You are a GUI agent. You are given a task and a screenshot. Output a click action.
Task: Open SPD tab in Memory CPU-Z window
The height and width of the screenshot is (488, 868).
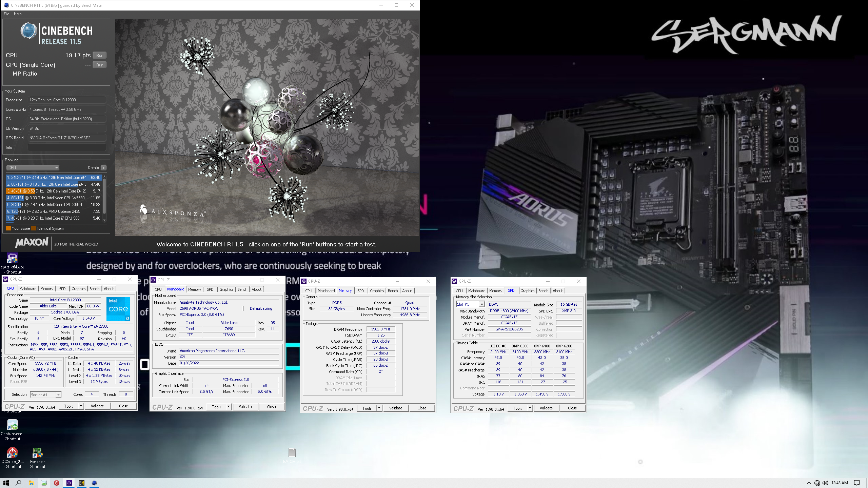(361, 291)
